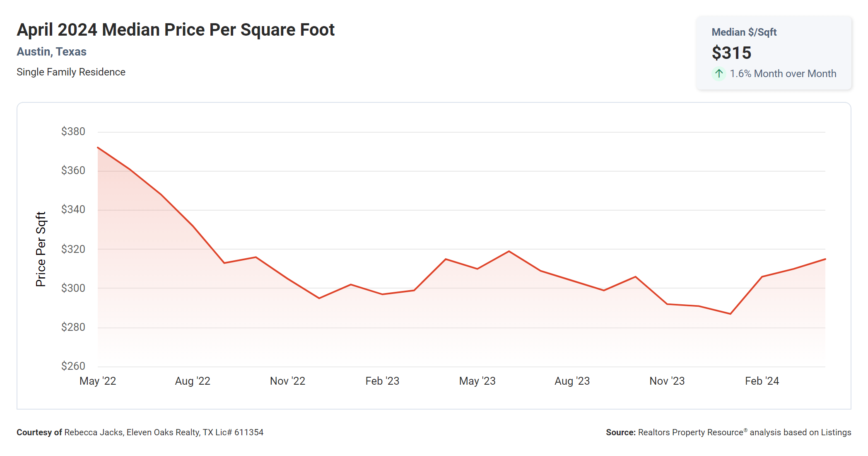Screen dimensions: 868x456
Task: Click the 1.6% Month over Month text
Action: click(x=783, y=74)
